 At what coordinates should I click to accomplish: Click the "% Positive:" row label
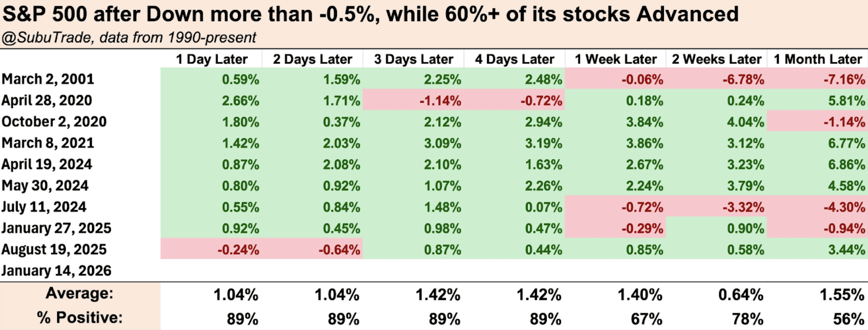(x=79, y=318)
